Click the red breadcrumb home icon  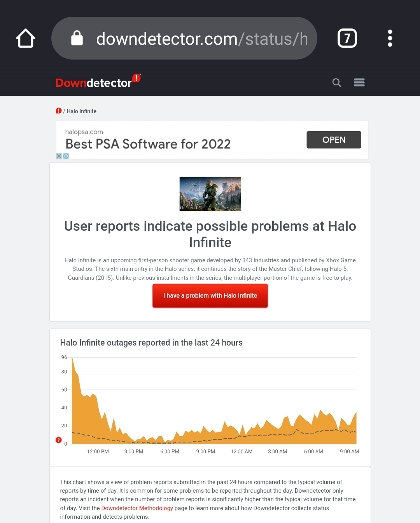click(59, 111)
